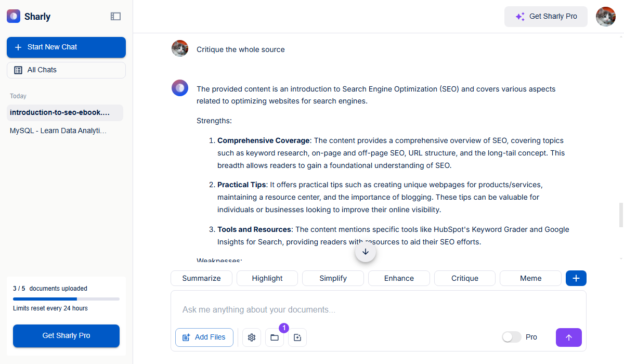Viewport: 624px width, 364px height.
Task: Focus the Ask me anything input field
Action: (378, 309)
